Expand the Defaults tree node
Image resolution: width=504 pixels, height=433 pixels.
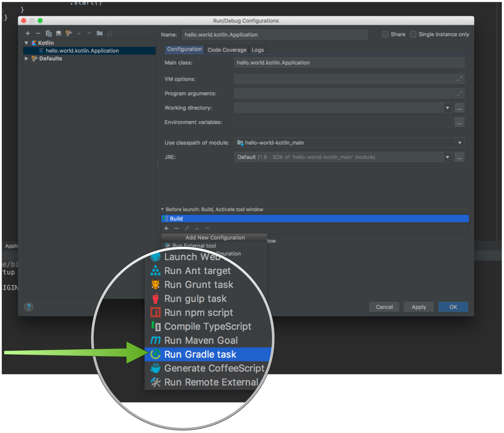click(x=26, y=58)
